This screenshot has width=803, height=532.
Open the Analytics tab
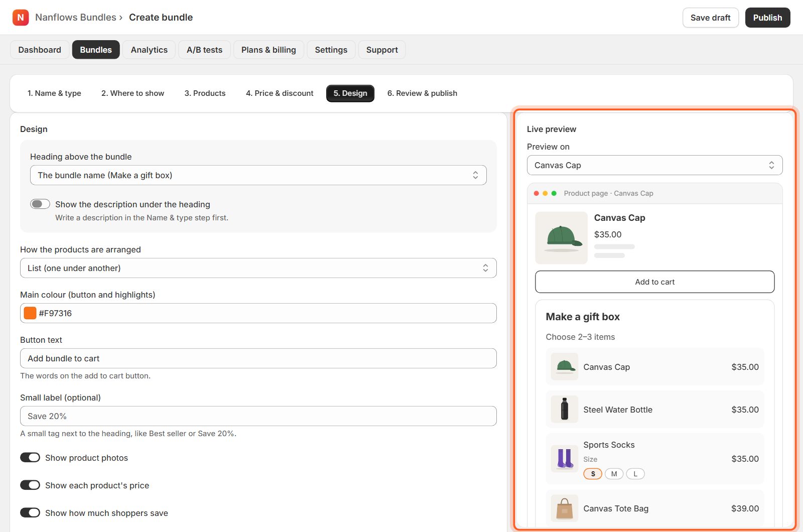[149, 50]
